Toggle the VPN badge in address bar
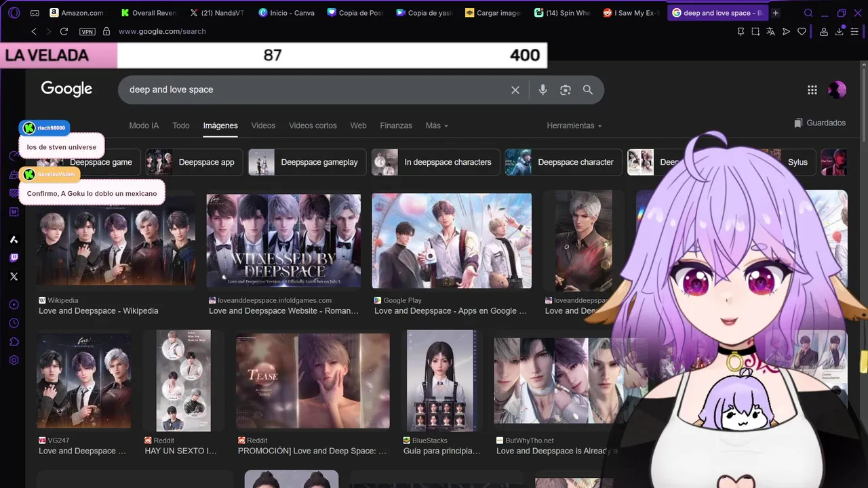The width and height of the screenshot is (868, 488). [x=87, y=32]
